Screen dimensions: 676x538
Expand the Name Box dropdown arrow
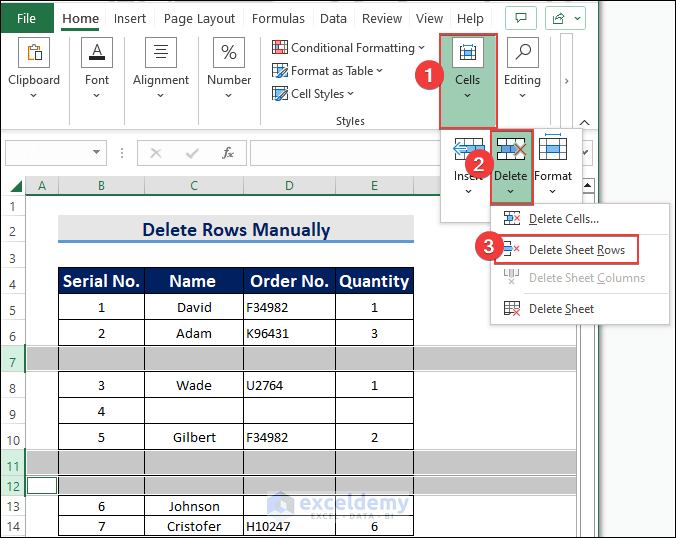pos(97,152)
